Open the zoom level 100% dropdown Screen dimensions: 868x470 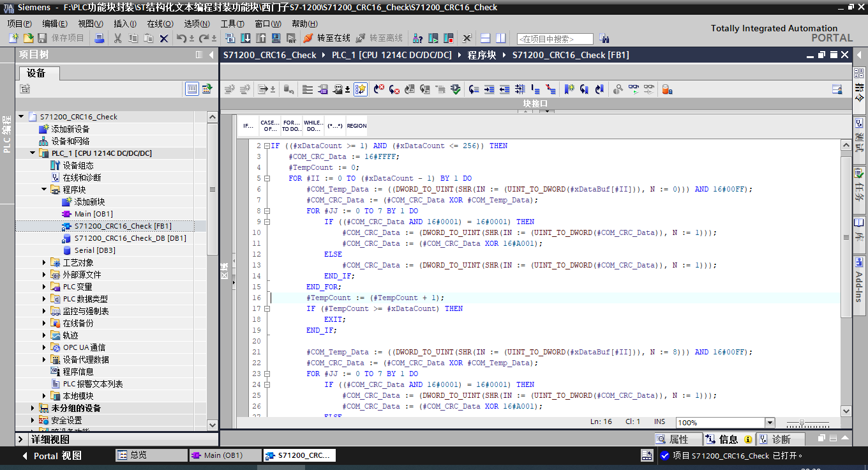click(770, 423)
